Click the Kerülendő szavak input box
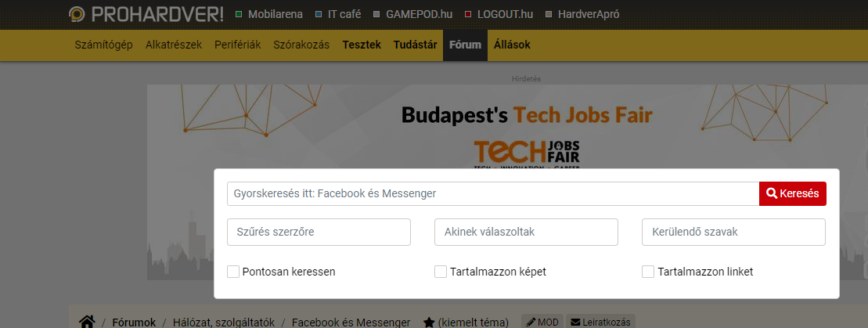The width and height of the screenshot is (868, 328). (x=733, y=232)
